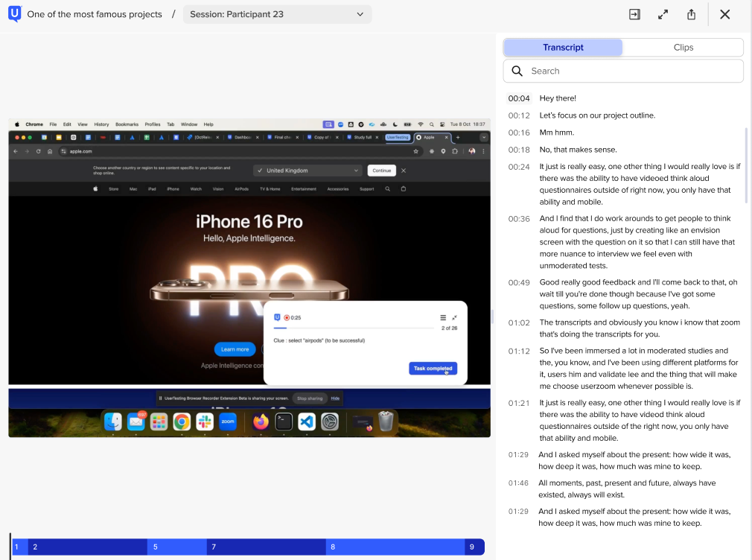Viewport: 752px width, 560px height.
Task: Select timeline segment 8
Action: pyautogui.click(x=395, y=547)
